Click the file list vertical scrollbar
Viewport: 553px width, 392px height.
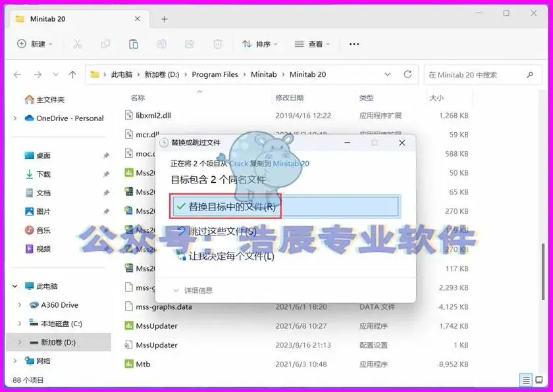544,271
